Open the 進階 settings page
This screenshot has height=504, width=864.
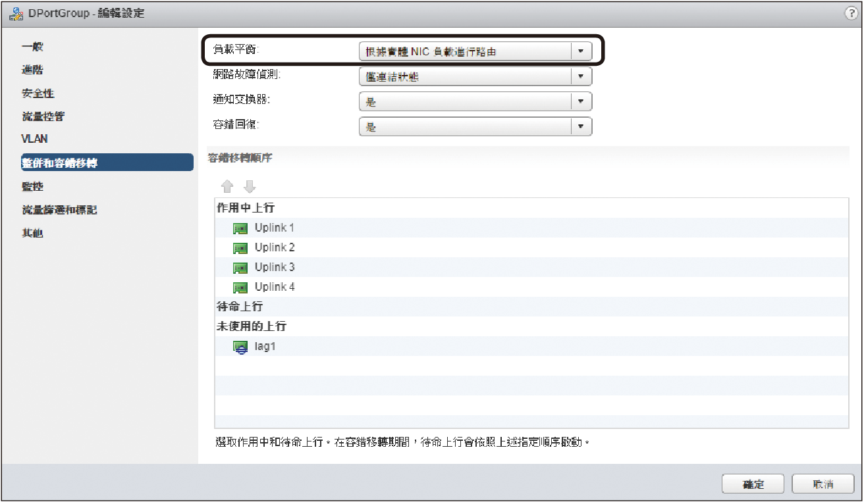point(32,70)
